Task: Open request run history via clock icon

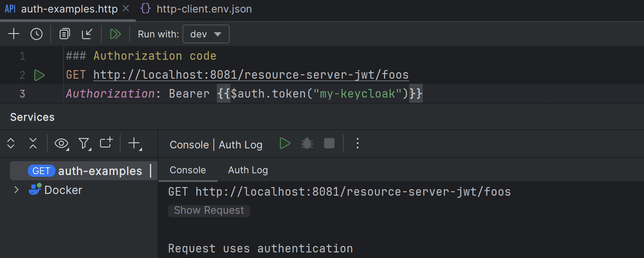Action: [36, 34]
